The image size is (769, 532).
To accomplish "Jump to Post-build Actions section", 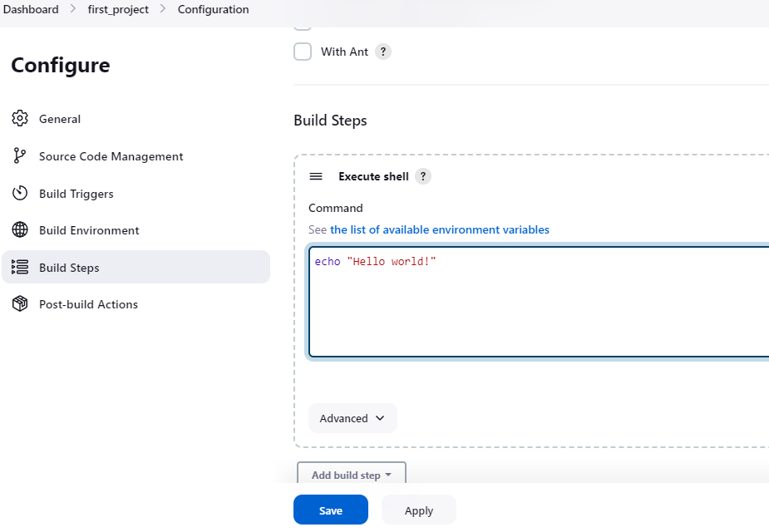I will point(88,304).
